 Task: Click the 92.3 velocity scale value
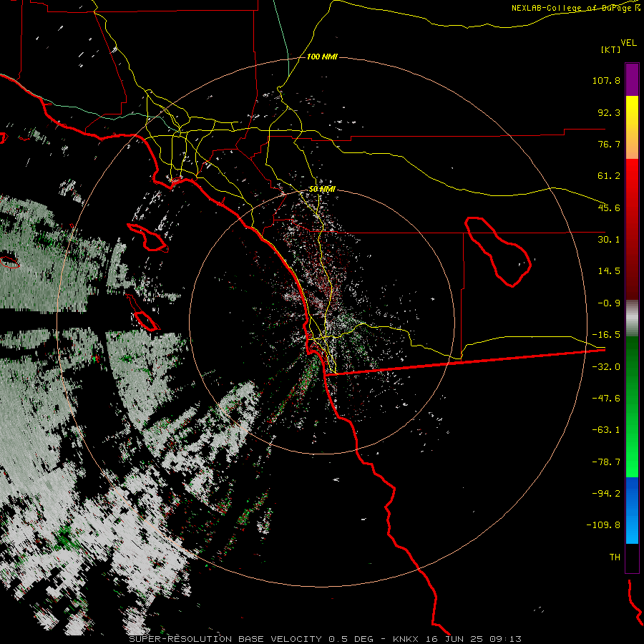(x=609, y=112)
